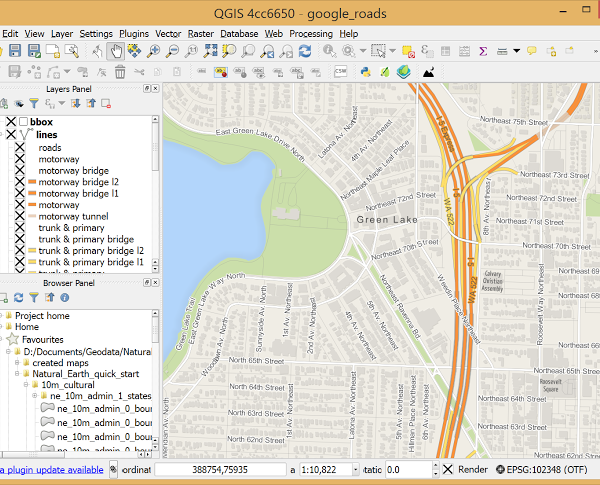Viewport: 600px width, 485px height.
Task: Toggle visibility of lines layer
Action: click(11, 134)
